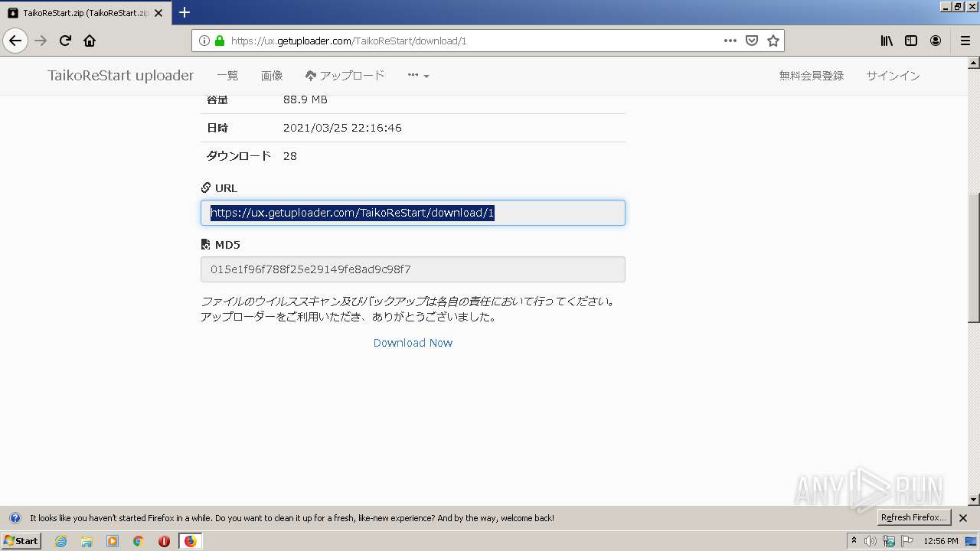Open the Library bookmarks icon
This screenshot has height=551, width=980.
pos(887,41)
